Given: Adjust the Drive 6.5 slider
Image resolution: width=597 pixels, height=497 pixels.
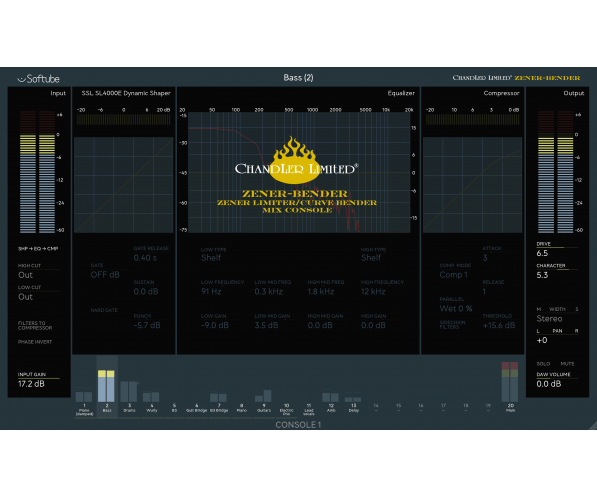Looking at the screenshot, I should (557, 248).
